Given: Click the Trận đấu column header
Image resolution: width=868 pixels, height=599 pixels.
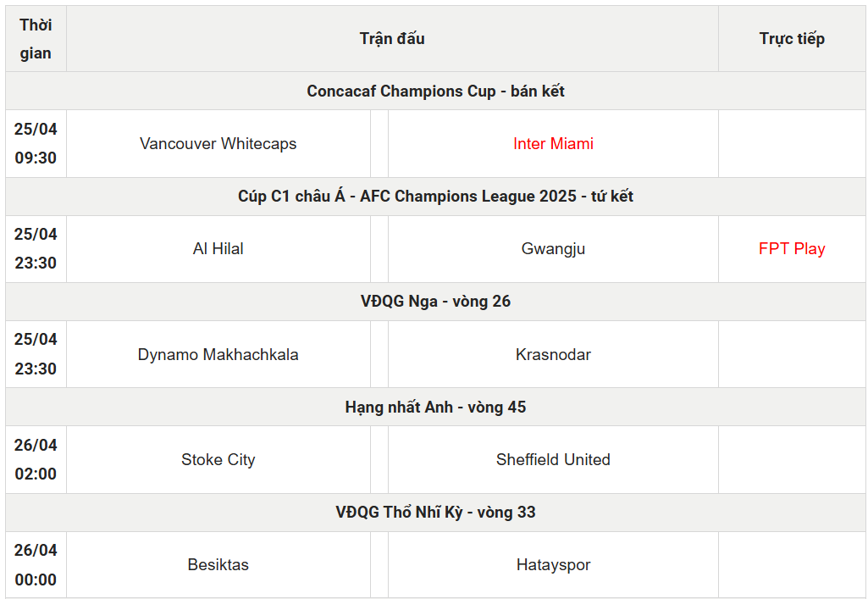Looking at the screenshot, I should [392, 39].
